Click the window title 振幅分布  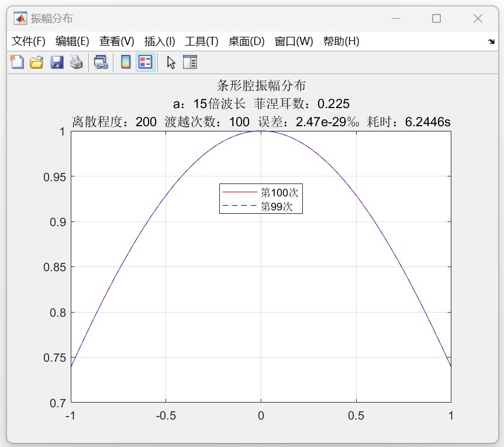[52, 18]
